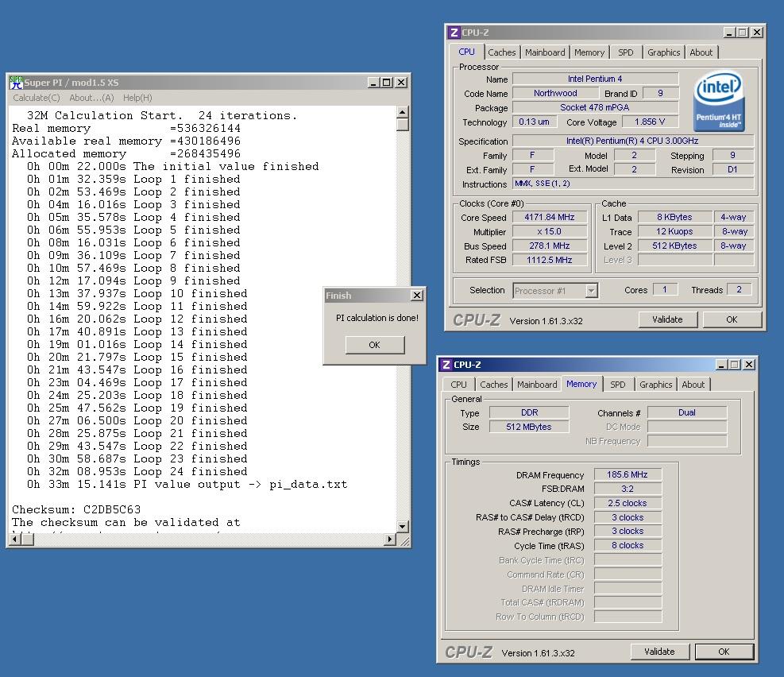This screenshot has width=784, height=677.
Task: Click the memory Size field 512 MBytes
Action: (x=529, y=427)
